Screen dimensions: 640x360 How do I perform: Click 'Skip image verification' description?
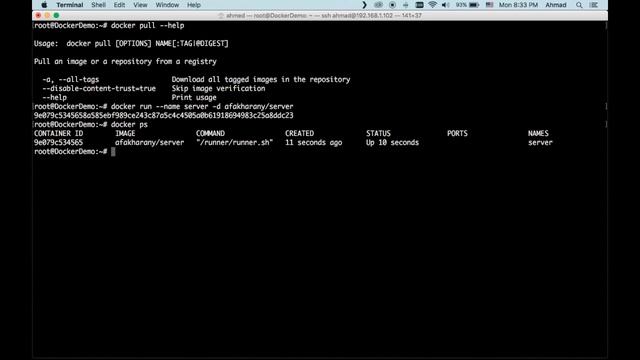[x=218, y=88]
